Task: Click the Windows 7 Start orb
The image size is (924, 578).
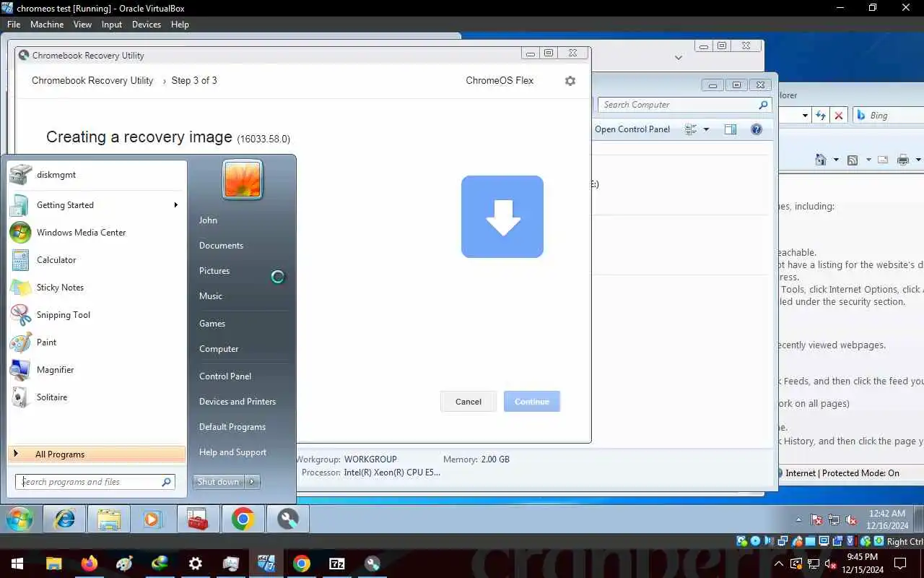Action: 19,519
